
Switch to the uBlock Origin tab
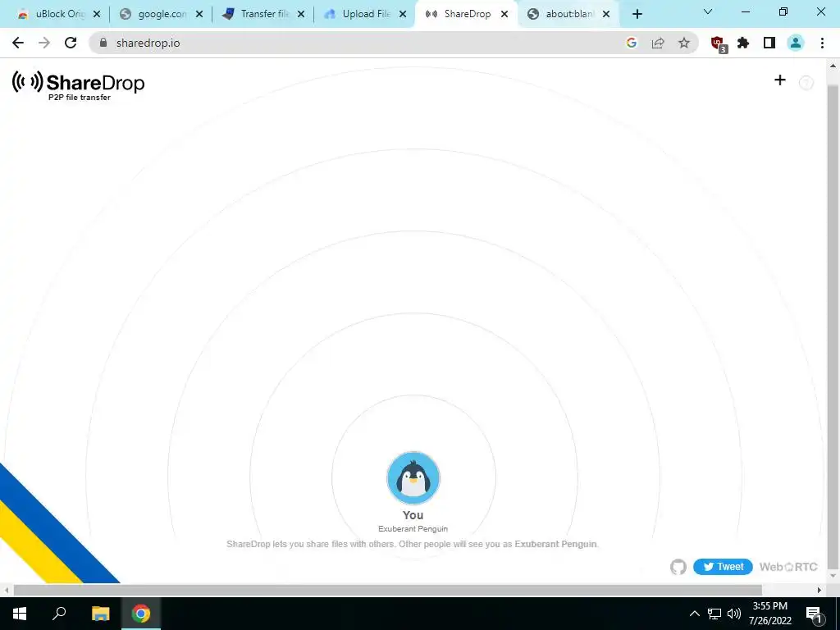(57, 15)
